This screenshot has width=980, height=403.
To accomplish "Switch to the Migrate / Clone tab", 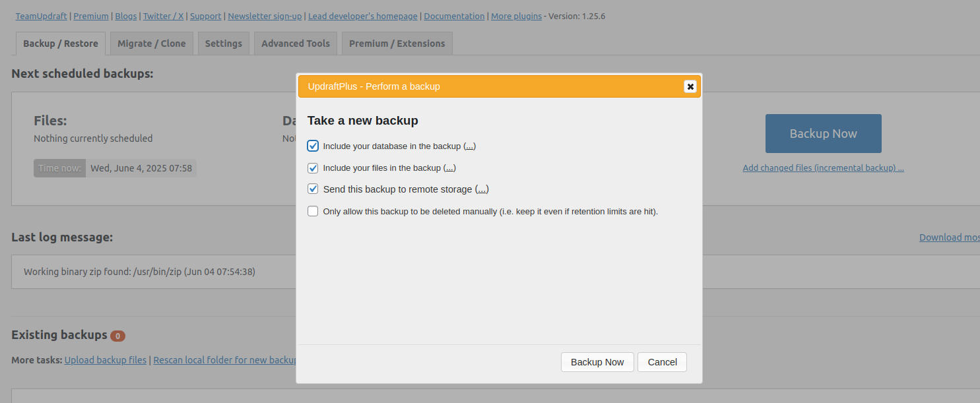I will [151, 44].
